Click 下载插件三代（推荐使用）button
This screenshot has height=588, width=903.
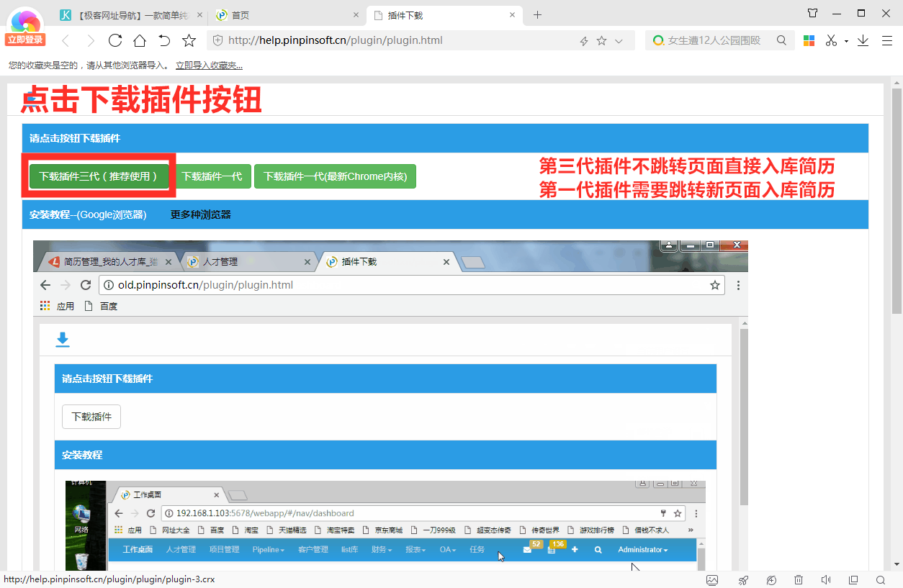[x=99, y=176]
